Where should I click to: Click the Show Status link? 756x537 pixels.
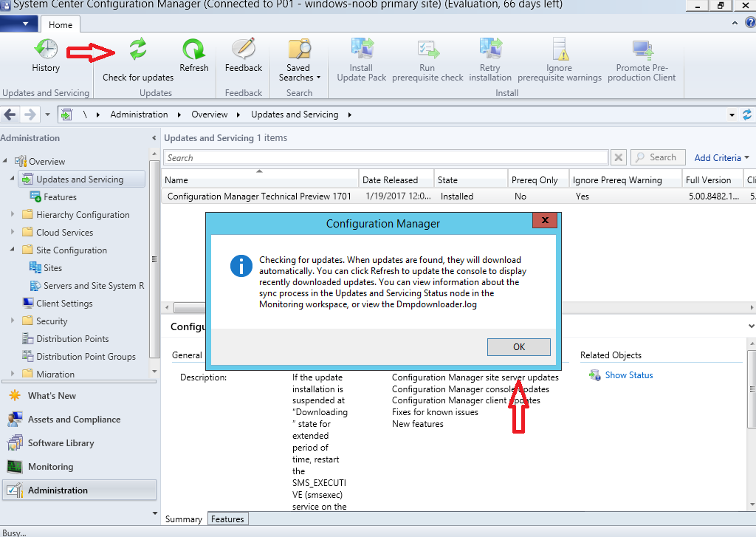[x=629, y=375]
